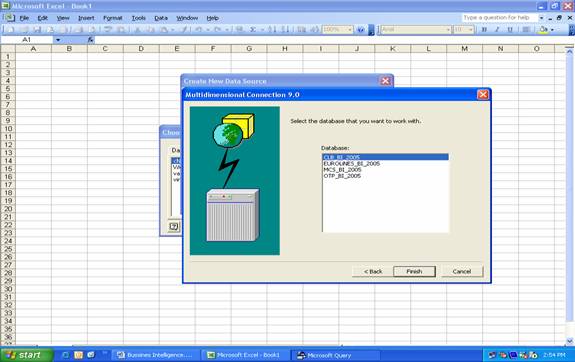Open the View menu
Viewport: 575px width, 362px height.
63,18
